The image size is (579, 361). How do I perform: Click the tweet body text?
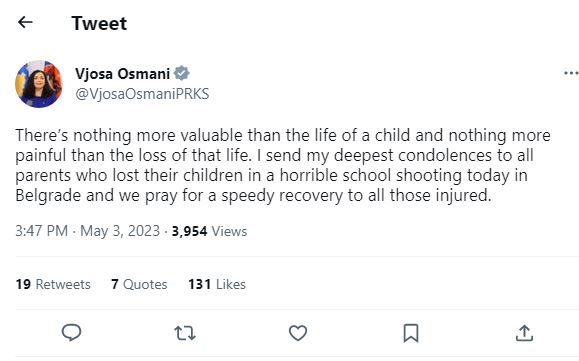[x=283, y=165]
